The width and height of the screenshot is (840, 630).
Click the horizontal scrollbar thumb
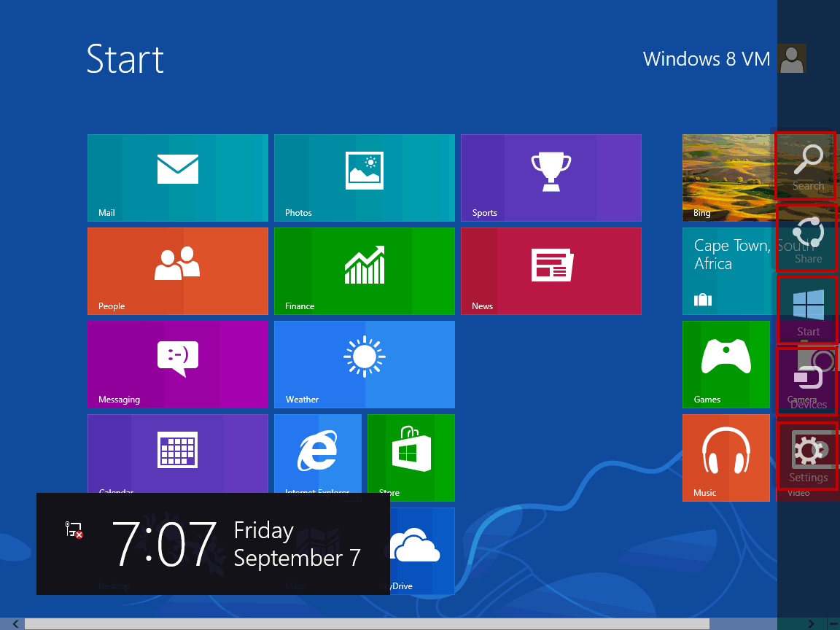pyautogui.click(x=367, y=623)
